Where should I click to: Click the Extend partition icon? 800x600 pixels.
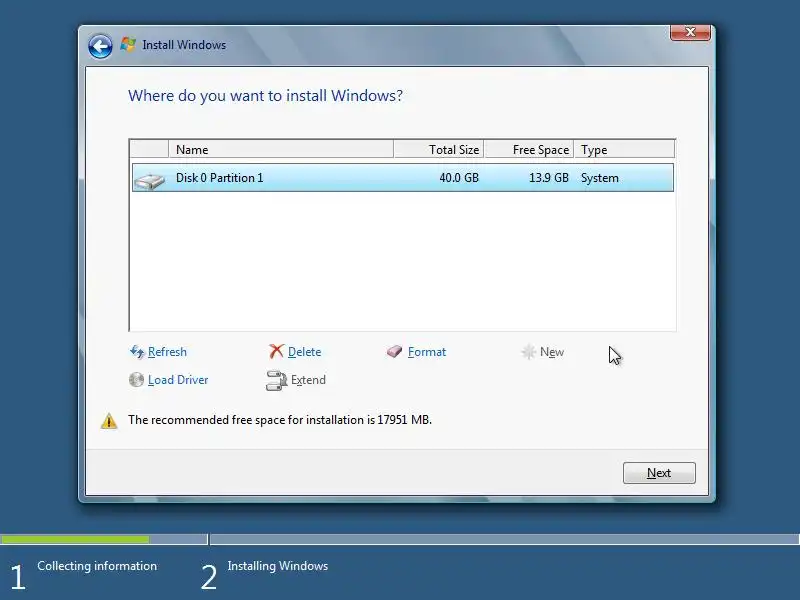(277, 381)
